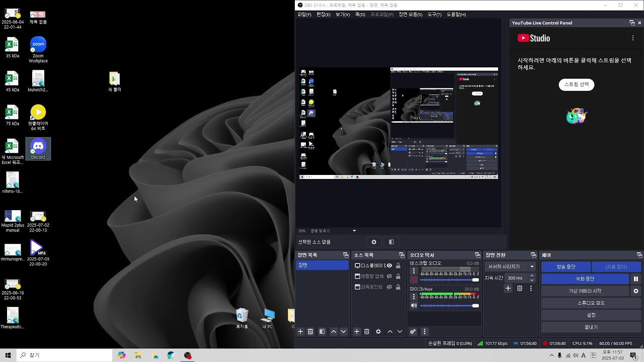
Task: Stop the live broadcast
Action: 566,267
